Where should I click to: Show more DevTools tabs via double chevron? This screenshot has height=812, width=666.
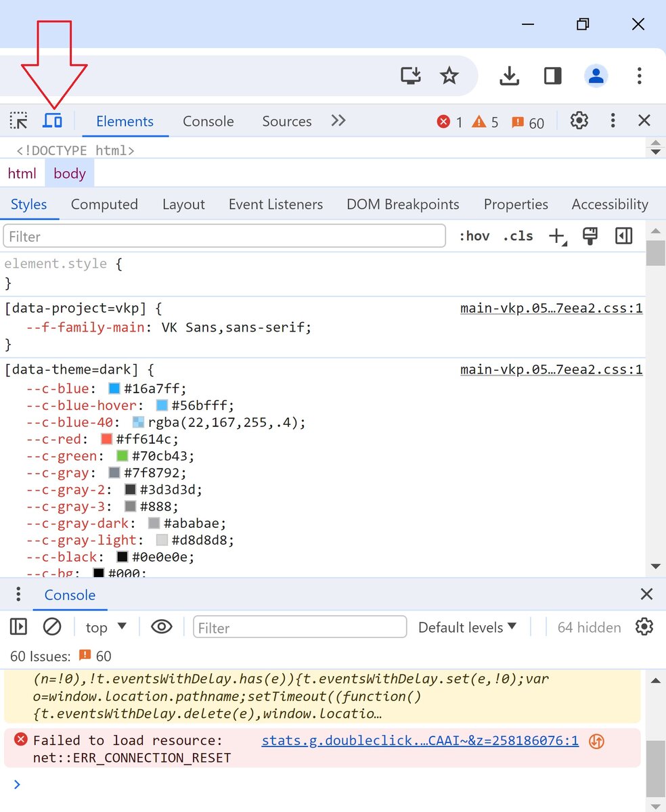338,121
